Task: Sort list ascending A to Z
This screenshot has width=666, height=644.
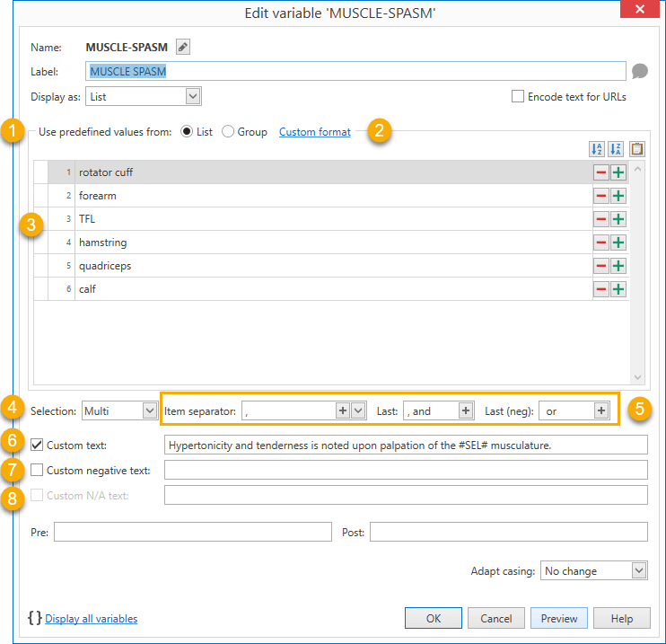Action: (597, 149)
